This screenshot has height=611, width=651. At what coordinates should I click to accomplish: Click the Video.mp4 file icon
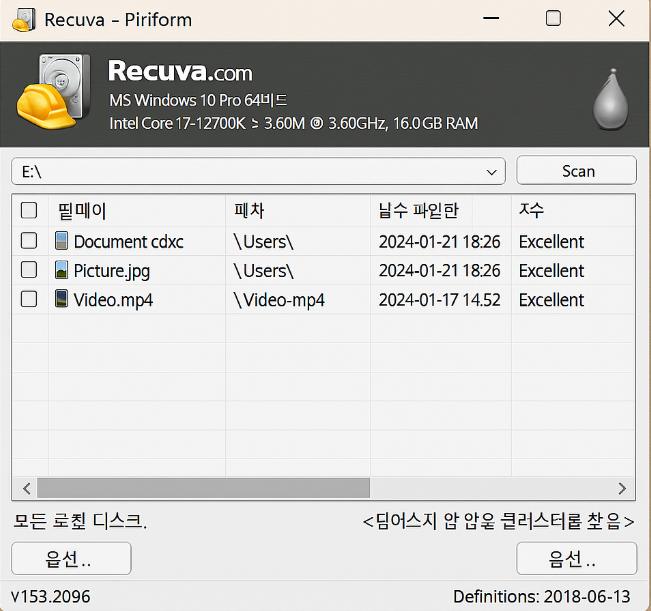[61, 299]
